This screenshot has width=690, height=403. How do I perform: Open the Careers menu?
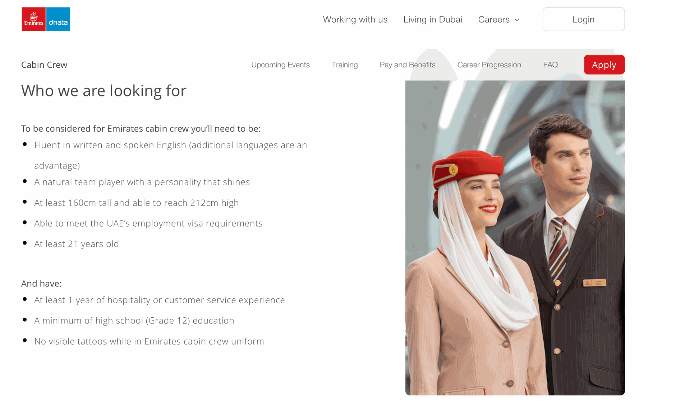point(499,19)
